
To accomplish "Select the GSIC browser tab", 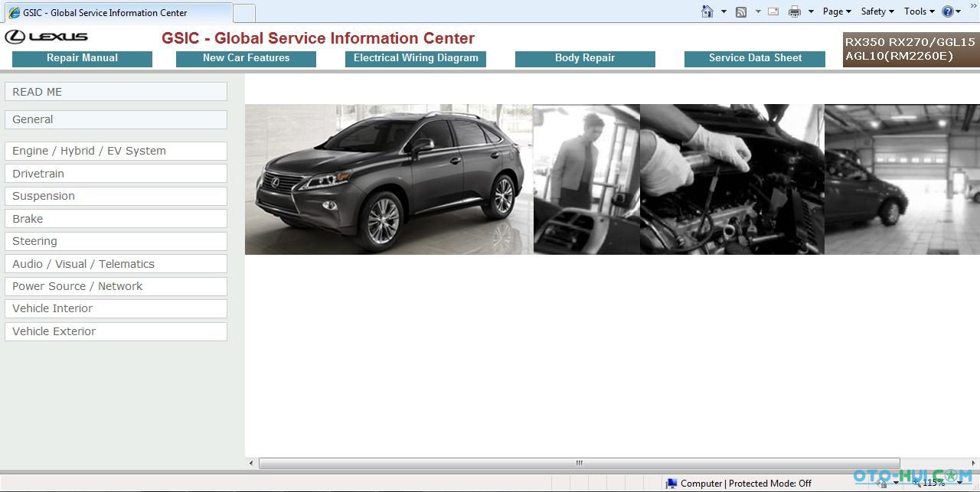I will 117,13.
